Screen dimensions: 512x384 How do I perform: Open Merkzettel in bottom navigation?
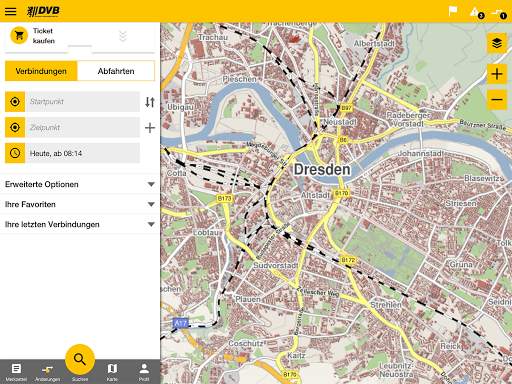coord(16,372)
